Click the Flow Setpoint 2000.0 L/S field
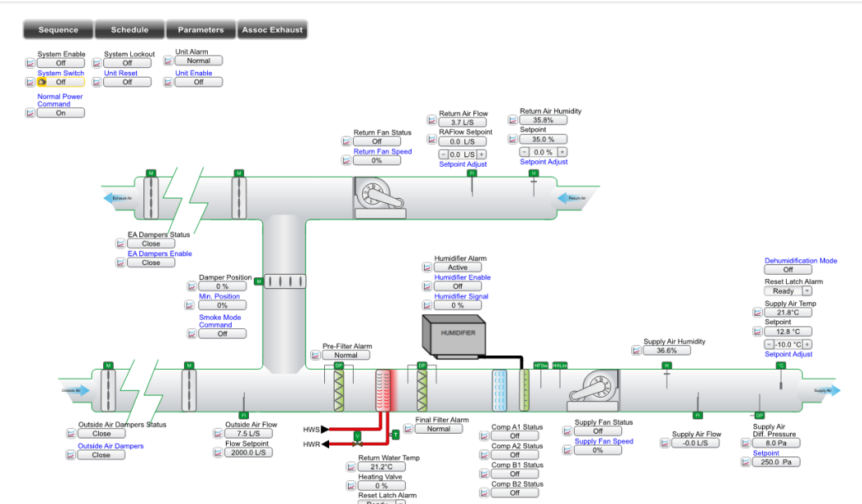The width and height of the screenshot is (862, 504). tap(249, 452)
